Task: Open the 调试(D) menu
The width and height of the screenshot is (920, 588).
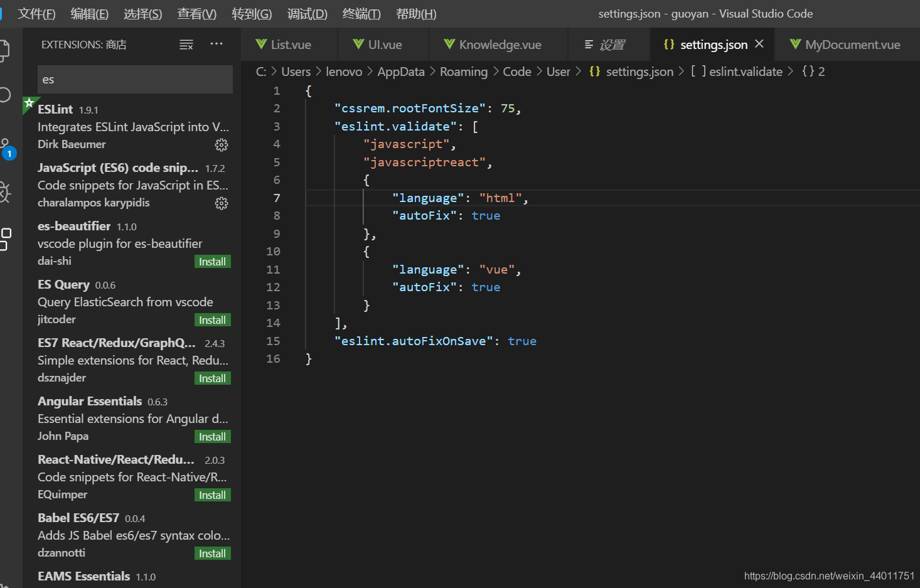Action: [x=308, y=14]
